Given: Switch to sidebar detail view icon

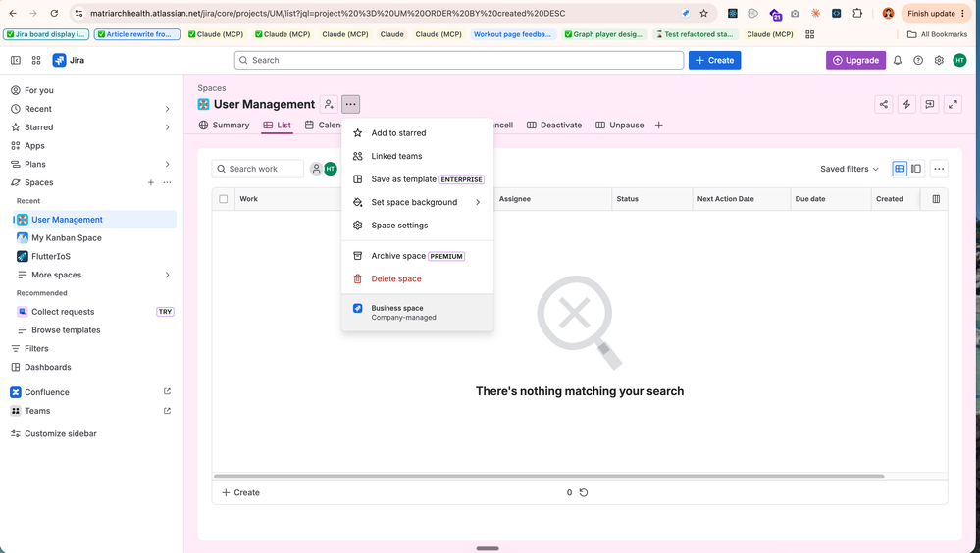Looking at the screenshot, I should [x=915, y=169].
